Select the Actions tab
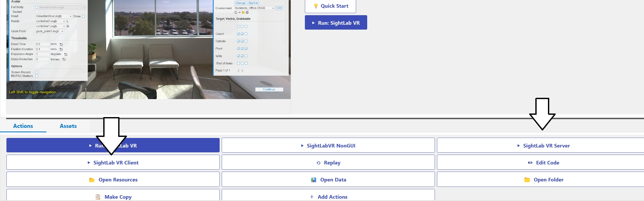The width and height of the screenshot is (644, 201). pyautogui.click(x=23, y=126)
